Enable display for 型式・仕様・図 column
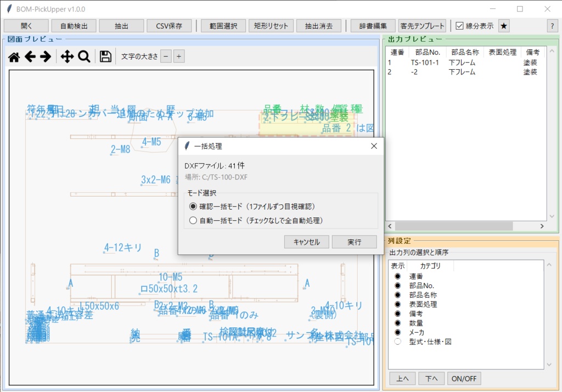Image resolution: width=562 pixels, height=392 pixels. coord(397,341)
